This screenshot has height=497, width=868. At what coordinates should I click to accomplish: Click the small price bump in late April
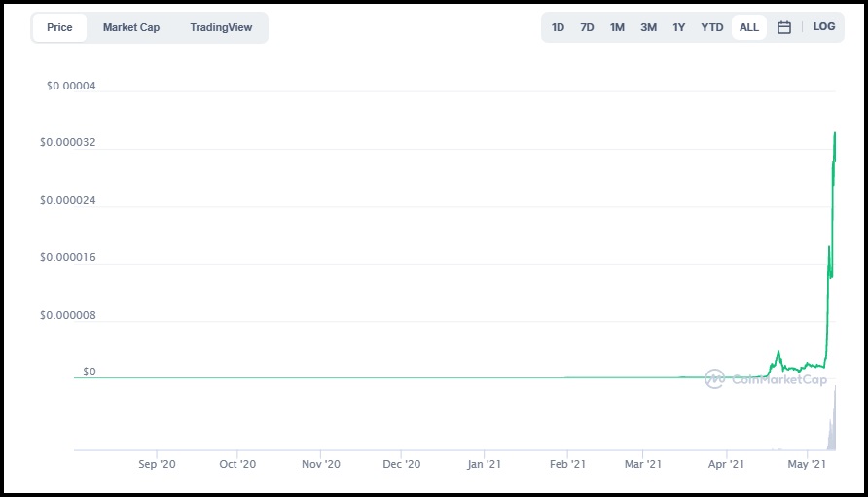pos(778,352)
